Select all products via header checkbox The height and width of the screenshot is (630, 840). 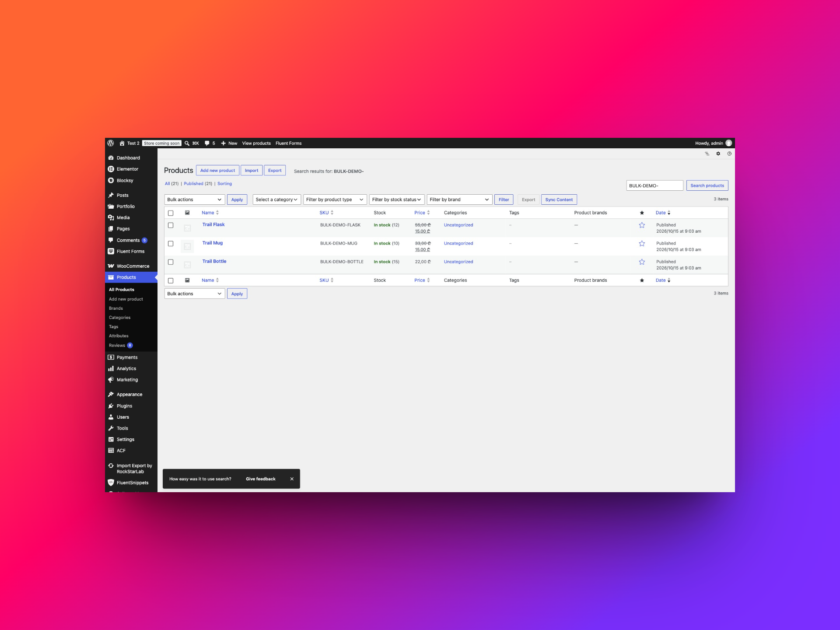171,213
